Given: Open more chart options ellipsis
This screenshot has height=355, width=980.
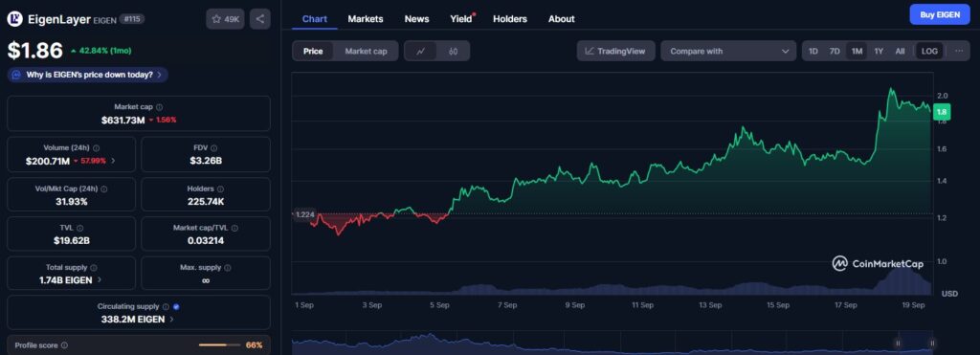Looking at the screenshot, I should tap(959, 52).
